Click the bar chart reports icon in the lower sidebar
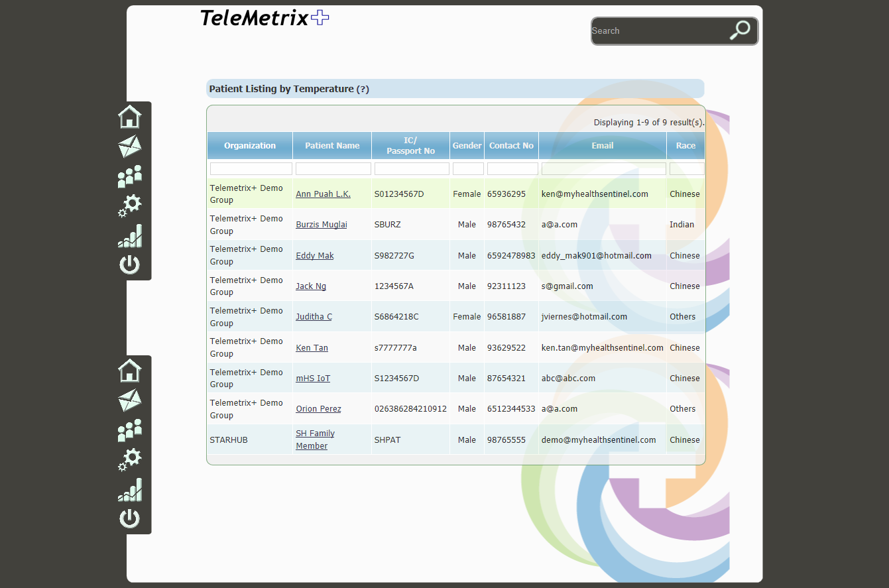Viewport: 889px width, 588px height. (130, 490)
